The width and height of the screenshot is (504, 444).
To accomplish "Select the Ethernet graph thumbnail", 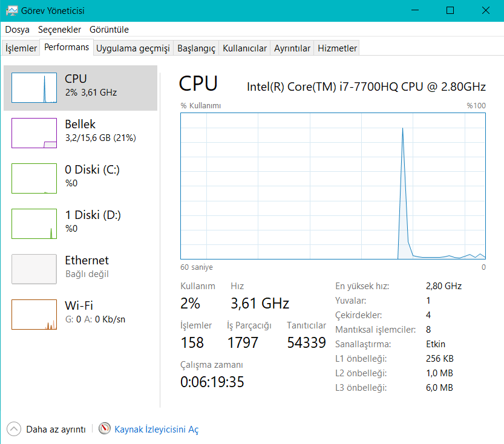I will tap(34, 269).
